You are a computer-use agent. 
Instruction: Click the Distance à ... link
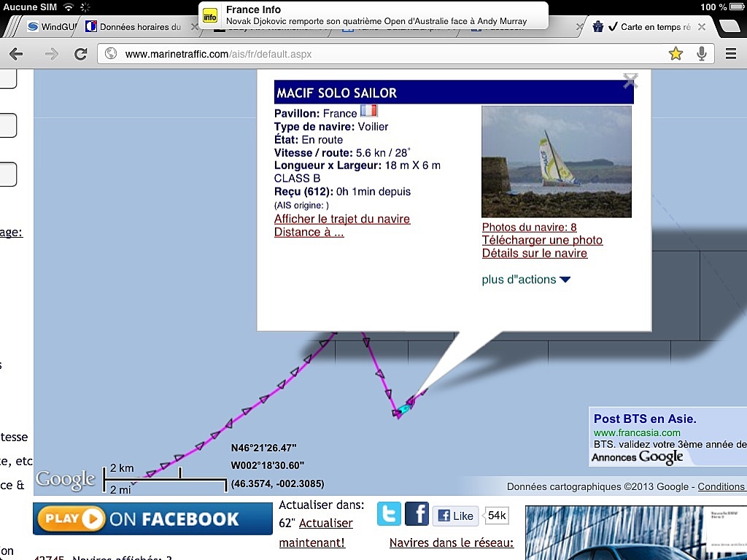pyautogui.click(x=309, y=233)
